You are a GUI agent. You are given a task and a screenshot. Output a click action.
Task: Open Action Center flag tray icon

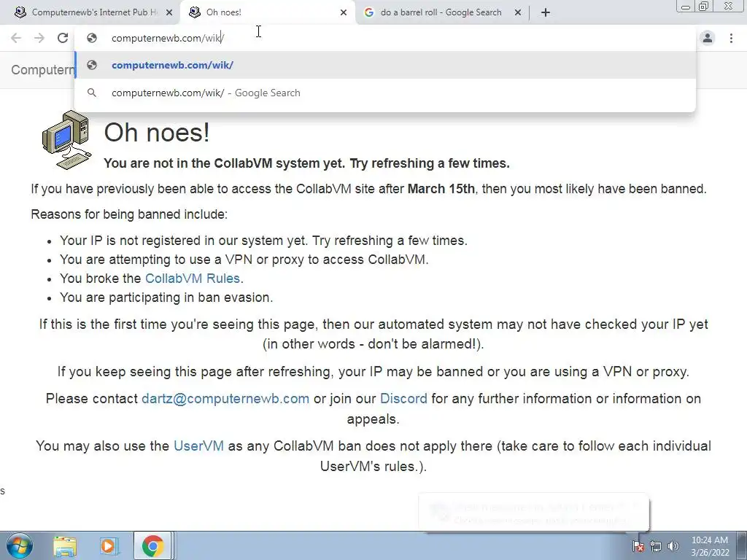(638, 546)
